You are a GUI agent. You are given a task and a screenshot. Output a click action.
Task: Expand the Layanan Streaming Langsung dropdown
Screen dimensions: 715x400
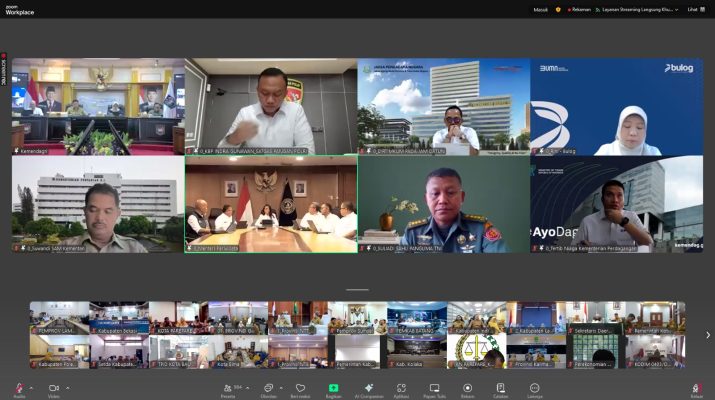(676, 9)
